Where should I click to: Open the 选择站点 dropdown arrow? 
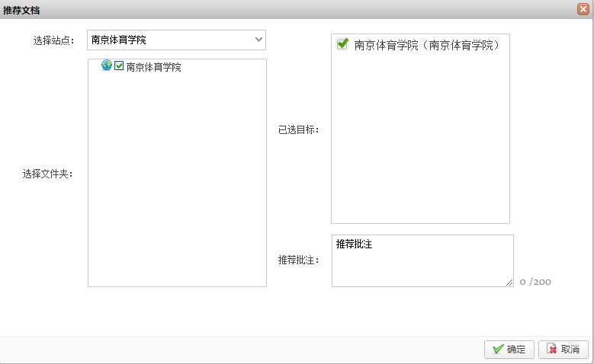click(x=258, y=40)
